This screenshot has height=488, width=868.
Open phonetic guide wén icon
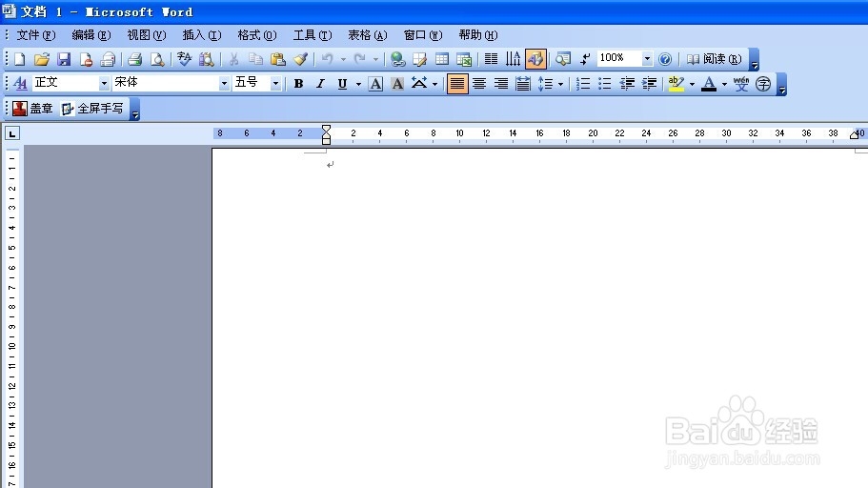coord(740,84)
